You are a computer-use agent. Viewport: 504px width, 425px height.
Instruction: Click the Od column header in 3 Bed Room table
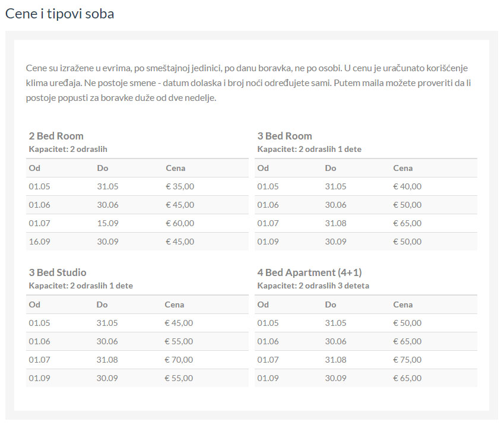pyautogui.click(x=263, y=168)
